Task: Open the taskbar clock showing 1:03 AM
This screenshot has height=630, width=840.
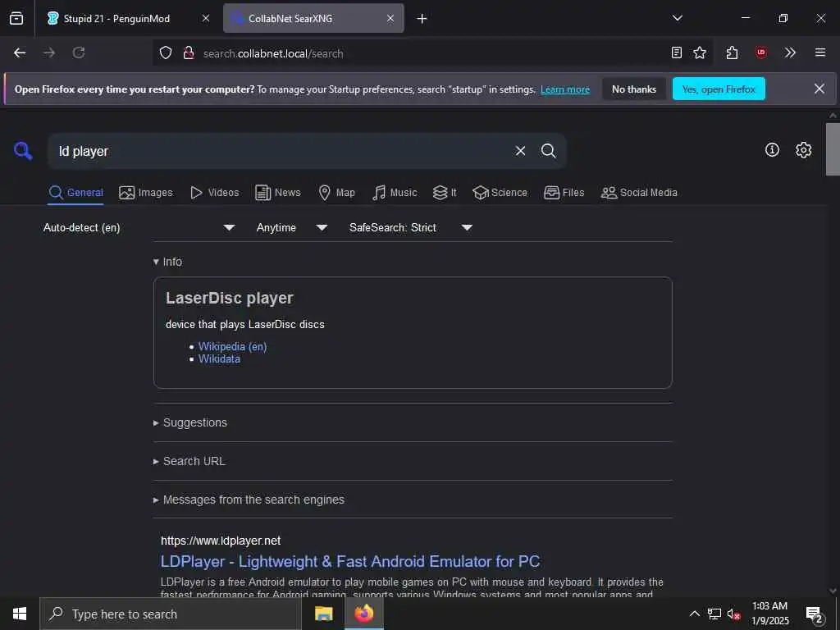Action: (x=769, y=614)
